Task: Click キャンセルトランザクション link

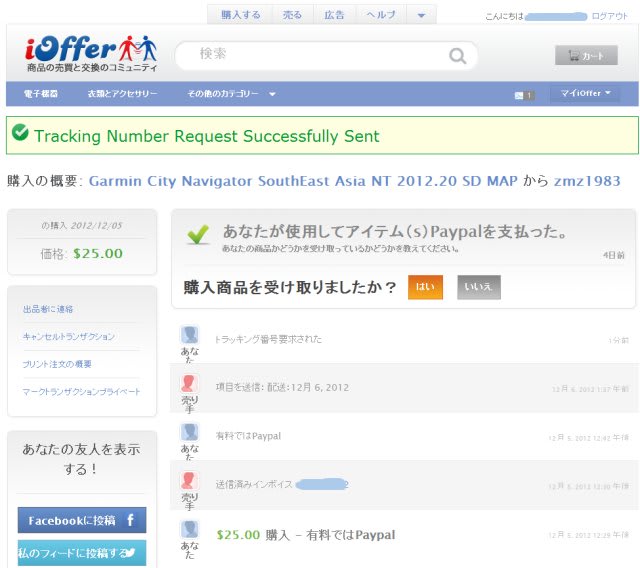Action: tap(69, 337)
